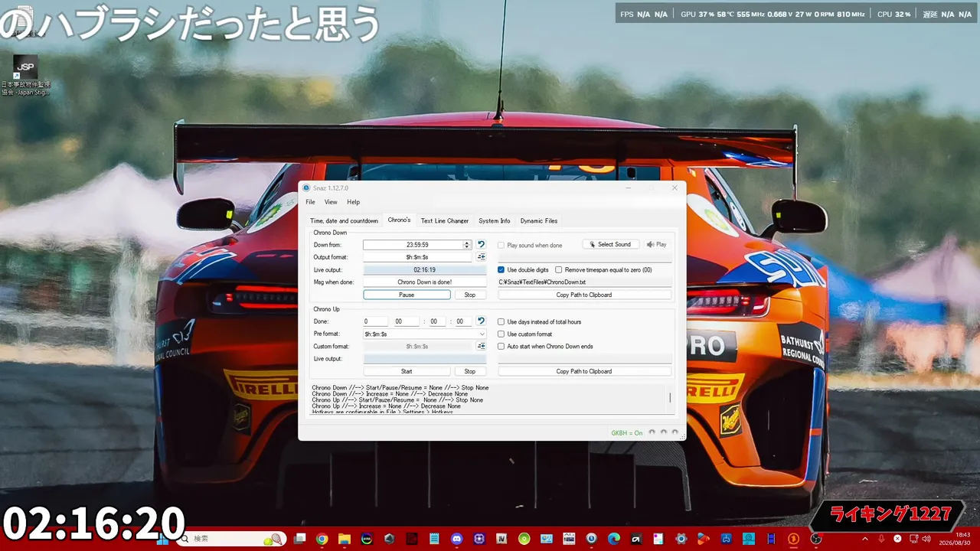Stop the Chrono Down timer

pos(470,295)
